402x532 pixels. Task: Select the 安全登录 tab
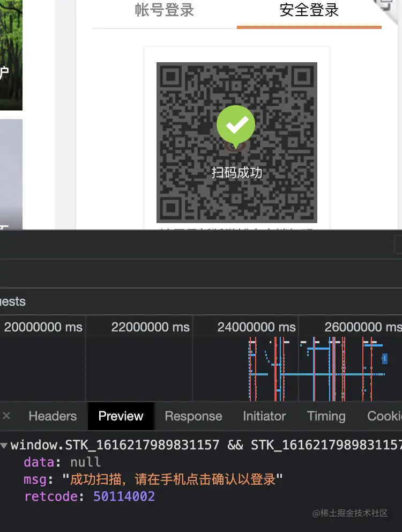point(309,10)
